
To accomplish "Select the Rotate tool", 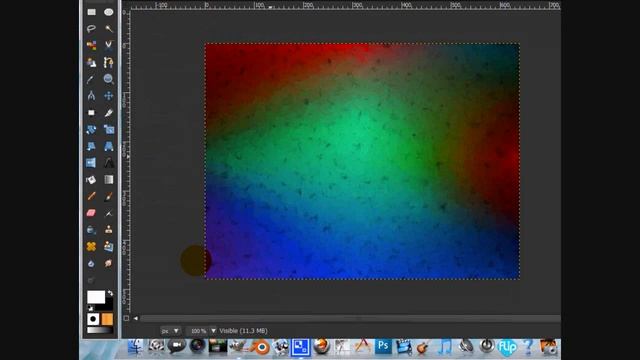I will click(x=91, y=129).
